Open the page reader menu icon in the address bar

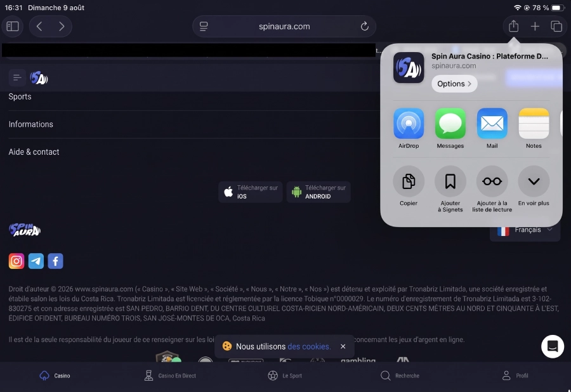[x=204, y=26]
